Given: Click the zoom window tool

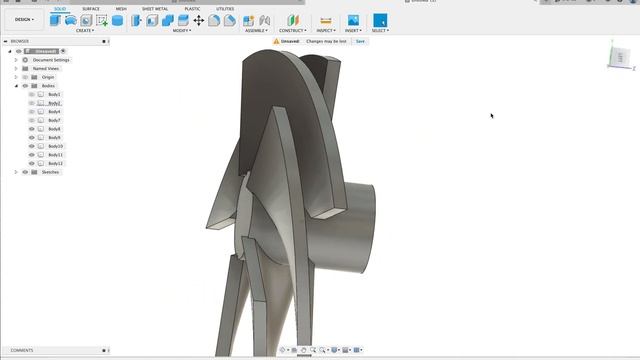Looking at the screenshot, I should (x=313, y=350).
